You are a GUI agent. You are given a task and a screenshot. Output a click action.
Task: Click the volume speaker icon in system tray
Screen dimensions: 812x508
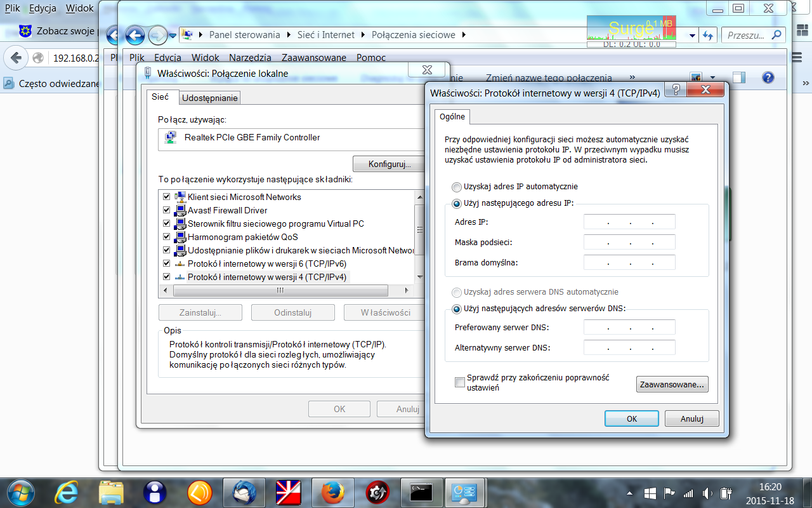point(707,493)
